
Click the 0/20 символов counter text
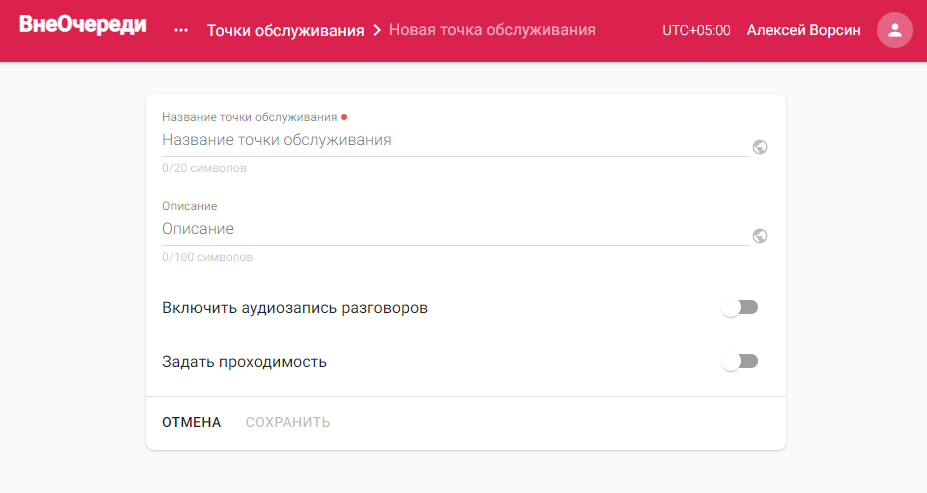204,168
